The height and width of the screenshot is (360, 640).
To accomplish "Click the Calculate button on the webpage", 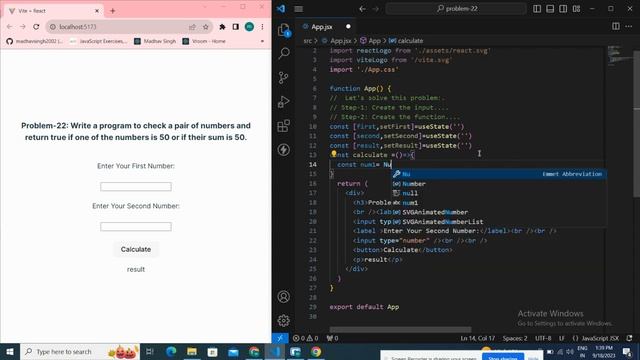I will pyautogui.click(x=136, y=249).
